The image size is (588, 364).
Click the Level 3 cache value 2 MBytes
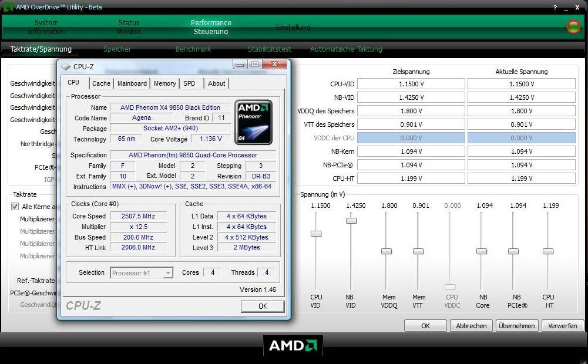(246, 247)
